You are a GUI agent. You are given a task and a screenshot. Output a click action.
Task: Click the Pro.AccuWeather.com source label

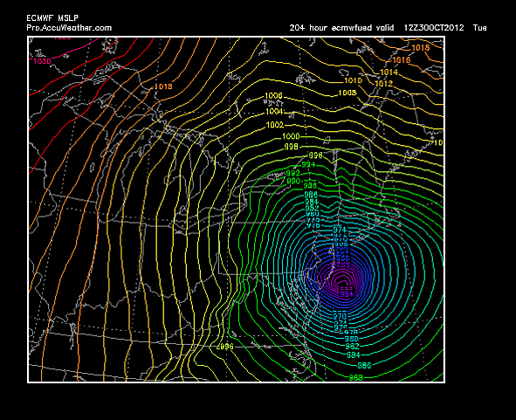tap(69, 28)
